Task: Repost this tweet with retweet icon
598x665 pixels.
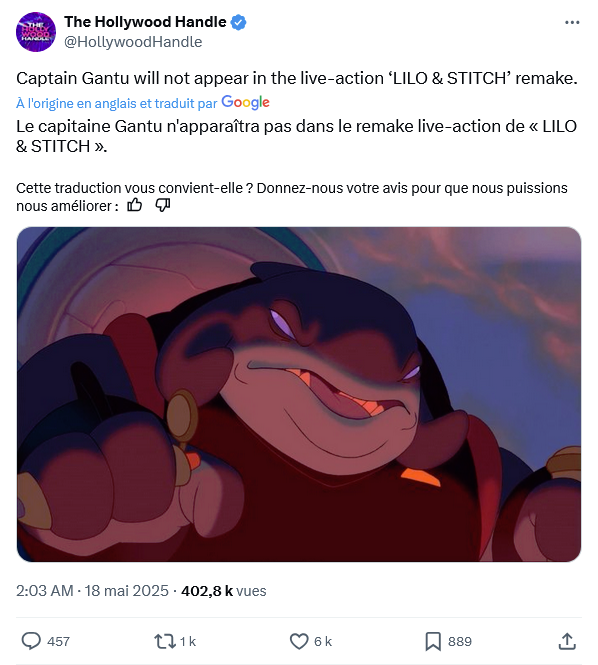Action: (x=165, y=641)
